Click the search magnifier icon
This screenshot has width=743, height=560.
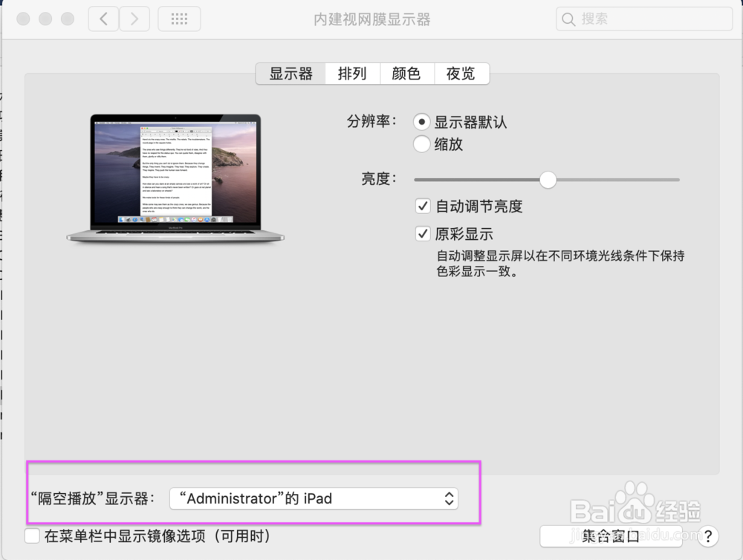(568, 19)
